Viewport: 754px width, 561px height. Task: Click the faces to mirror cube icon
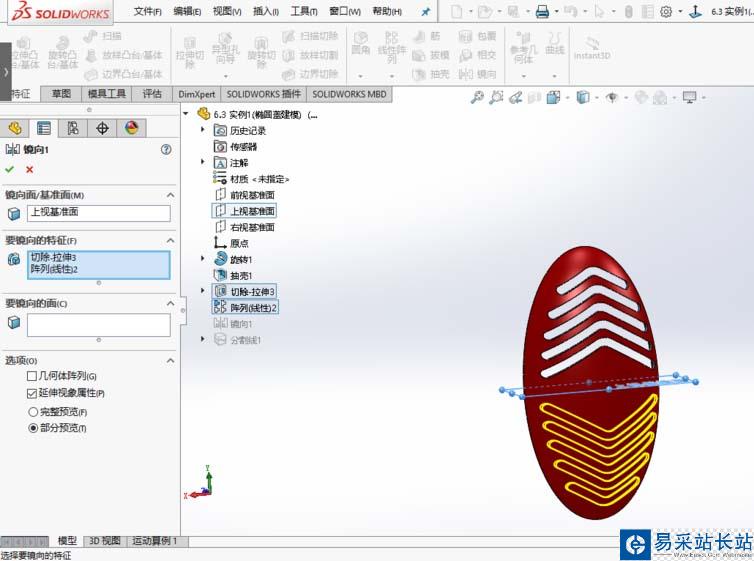point(14,322)
